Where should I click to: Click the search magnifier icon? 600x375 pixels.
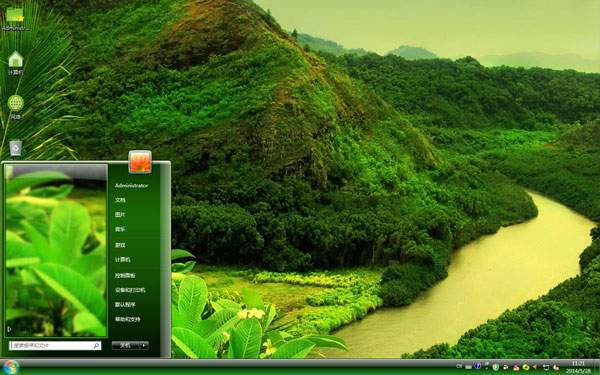(x=96, y=346)
